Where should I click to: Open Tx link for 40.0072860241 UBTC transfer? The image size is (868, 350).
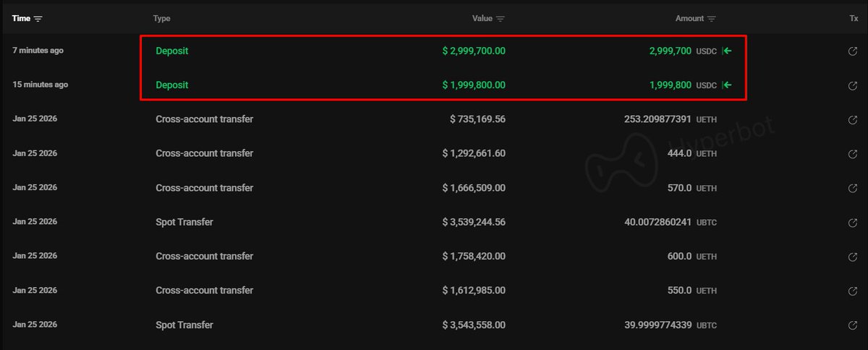point(852,222)
